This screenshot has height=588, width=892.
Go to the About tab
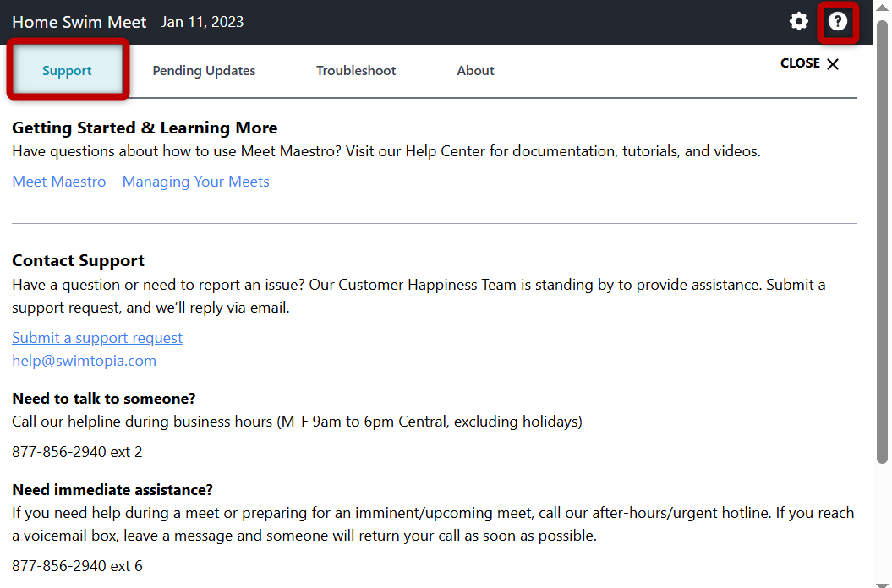point(475,70)
